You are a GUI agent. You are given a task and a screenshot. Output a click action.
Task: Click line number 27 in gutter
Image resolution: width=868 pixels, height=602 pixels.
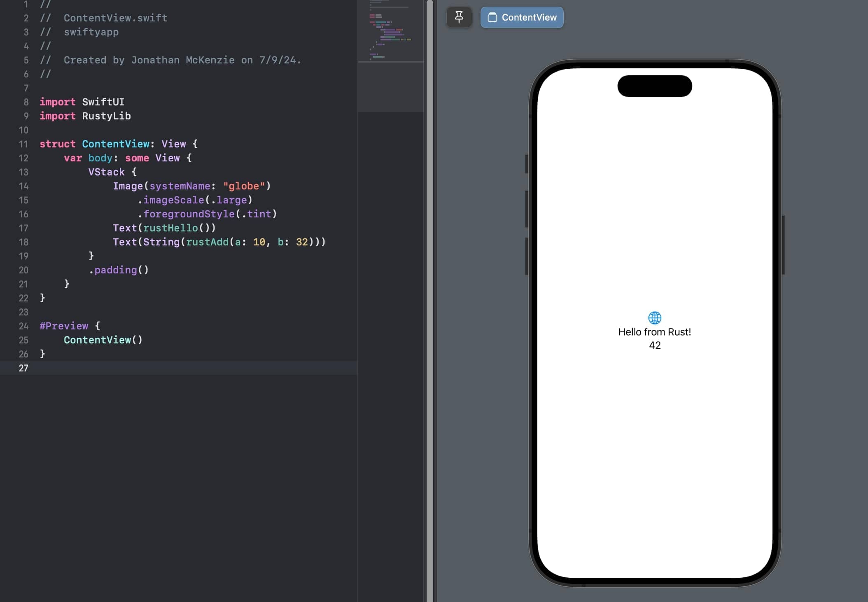tap(23, 368)
